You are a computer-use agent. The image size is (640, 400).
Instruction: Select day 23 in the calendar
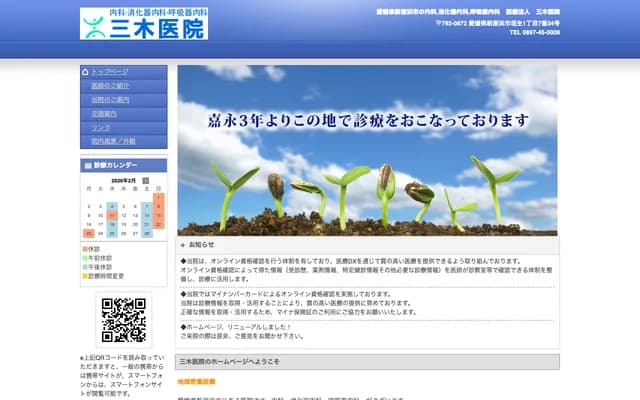[x=89, y=233]
